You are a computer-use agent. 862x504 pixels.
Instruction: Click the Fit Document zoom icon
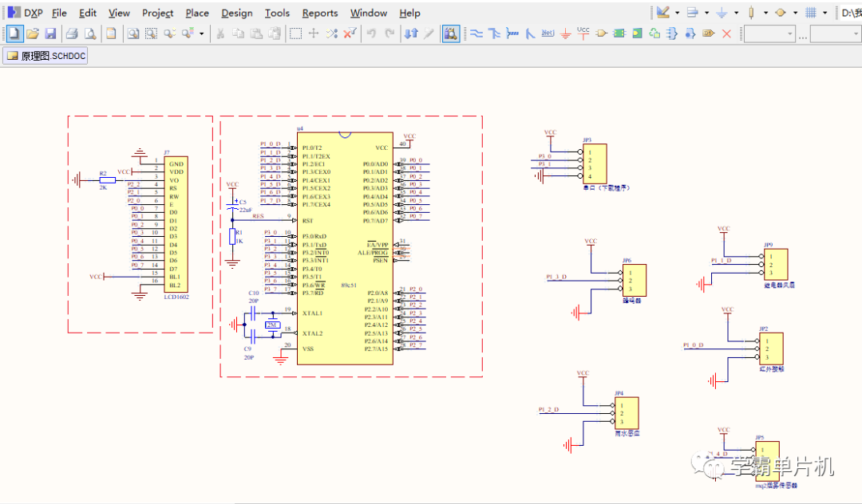133,33
